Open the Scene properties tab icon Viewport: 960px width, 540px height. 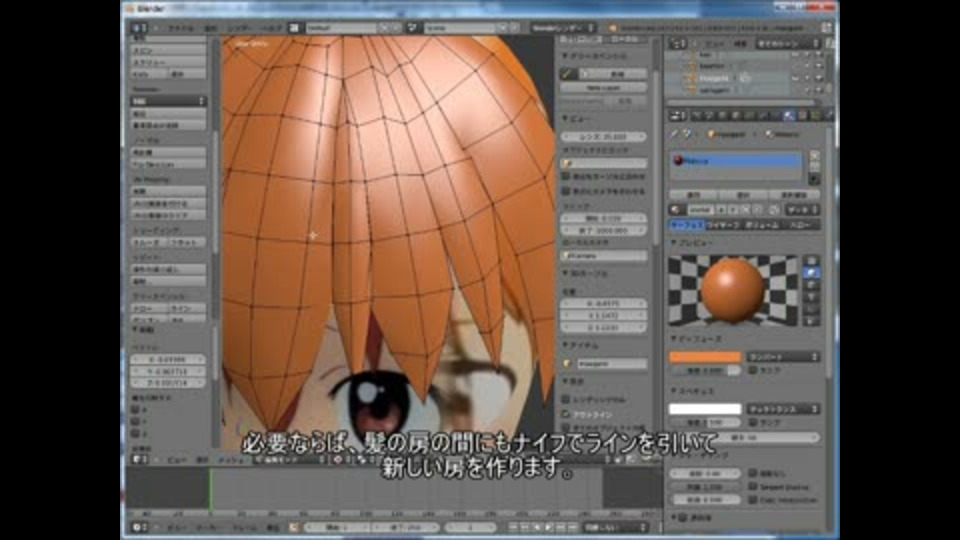click(709, 115)
